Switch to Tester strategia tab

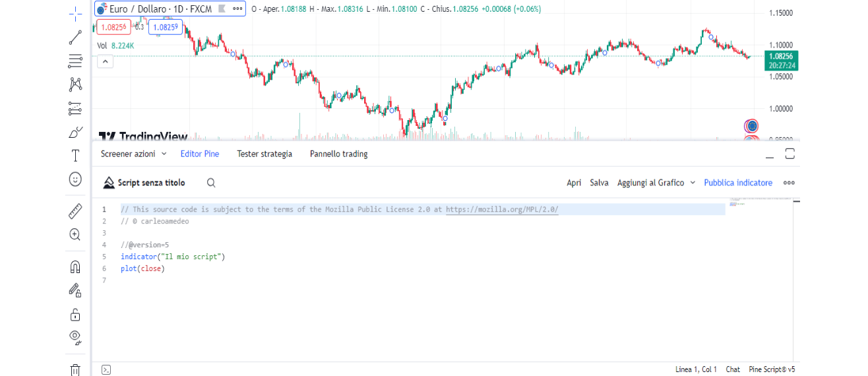[264, 154]
